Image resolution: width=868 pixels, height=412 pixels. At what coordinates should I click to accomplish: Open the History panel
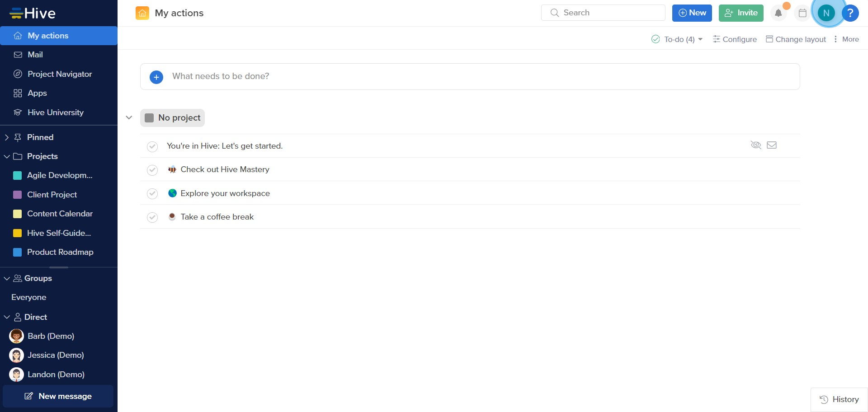839,399
